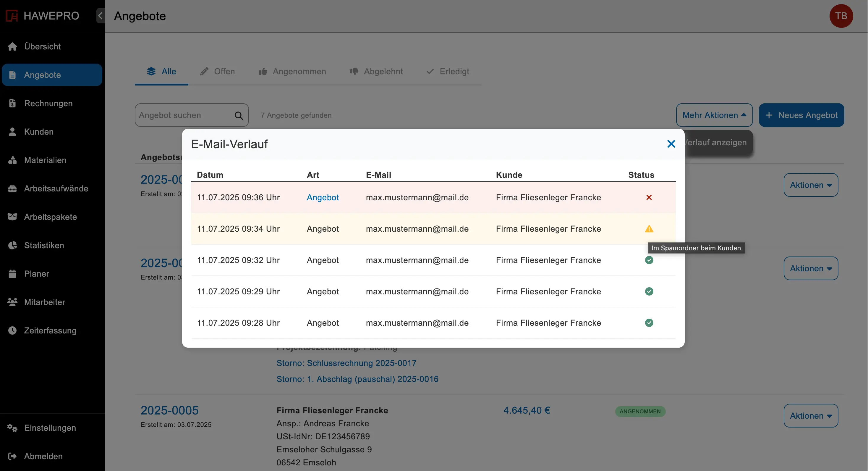This screenshot has height=471, width=868.
Task: Click the E-Mail column header
Action: 378,175
